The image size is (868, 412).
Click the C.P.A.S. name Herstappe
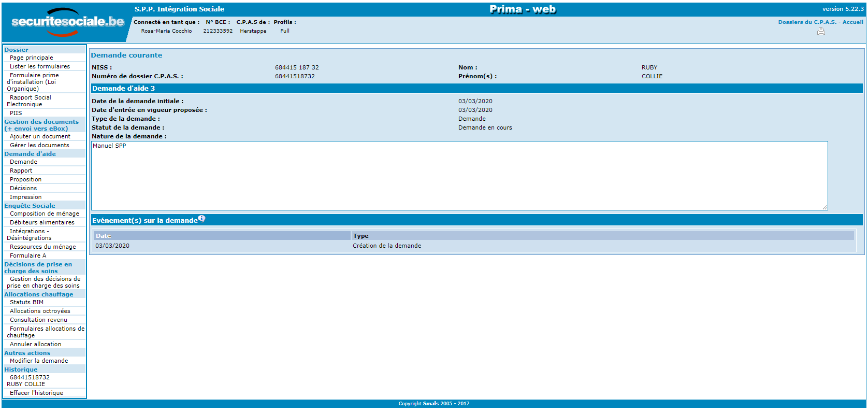coord(253,31)
